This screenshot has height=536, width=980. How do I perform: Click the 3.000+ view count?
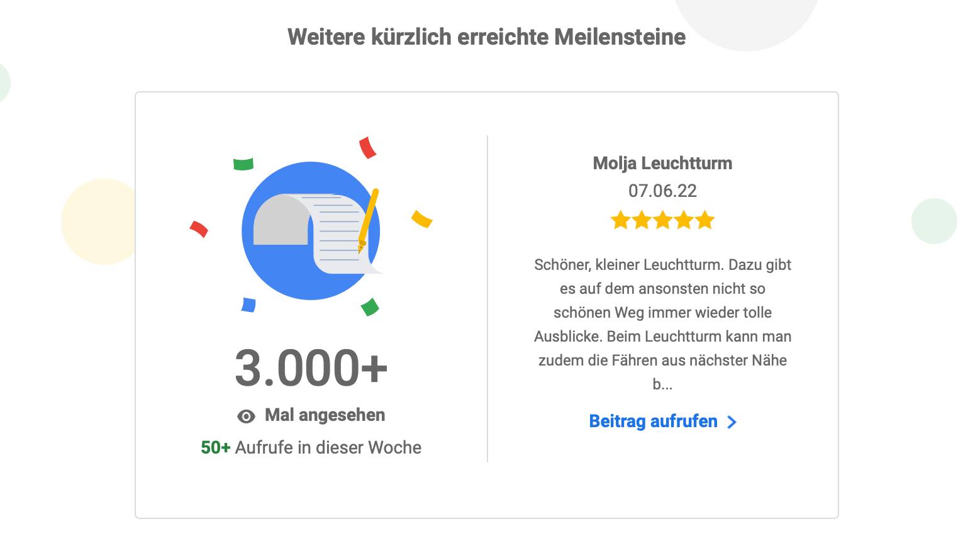311,368
